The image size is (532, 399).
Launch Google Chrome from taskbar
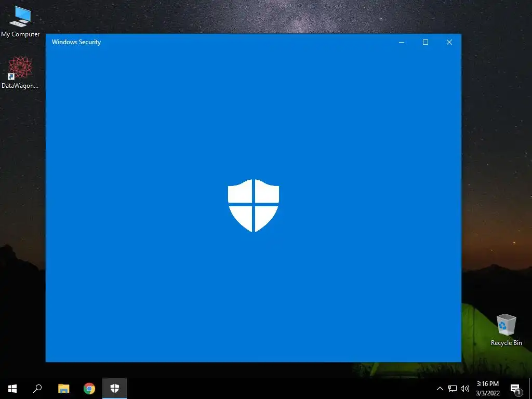coord(89,389)
